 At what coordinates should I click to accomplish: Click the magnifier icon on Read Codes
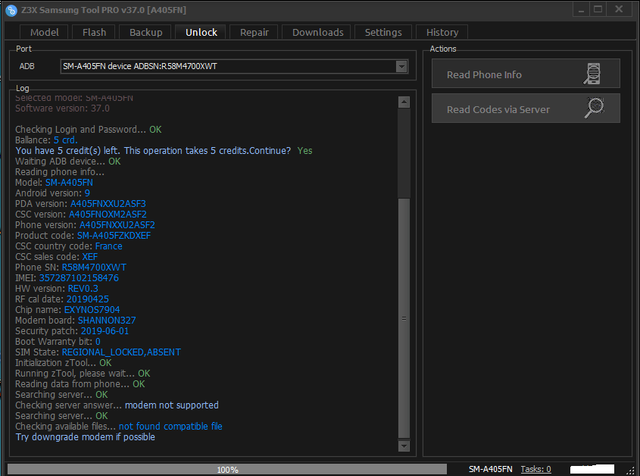tap(594, 108)
